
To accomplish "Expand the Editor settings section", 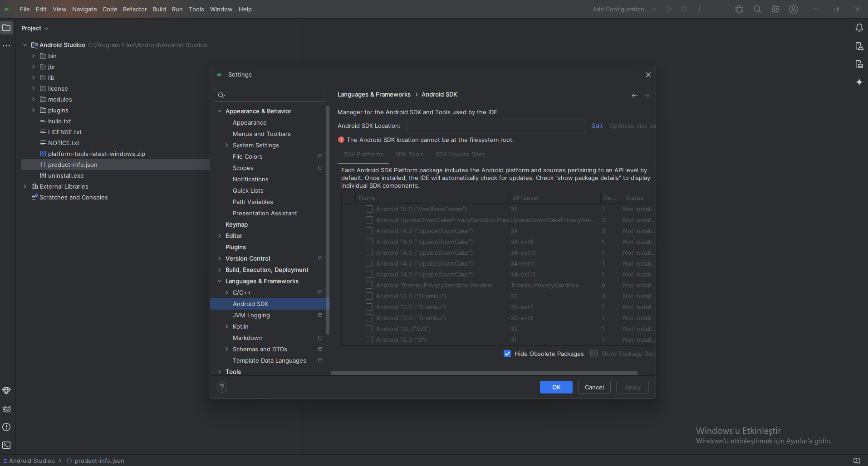I will point(220,236).
